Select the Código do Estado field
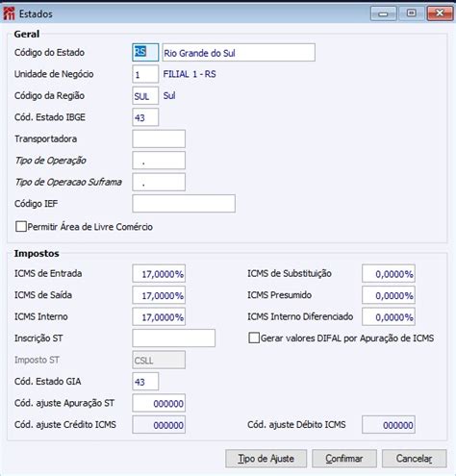This screenshot has width=456, height=476. pyautogui.click(x=145, y=53)
